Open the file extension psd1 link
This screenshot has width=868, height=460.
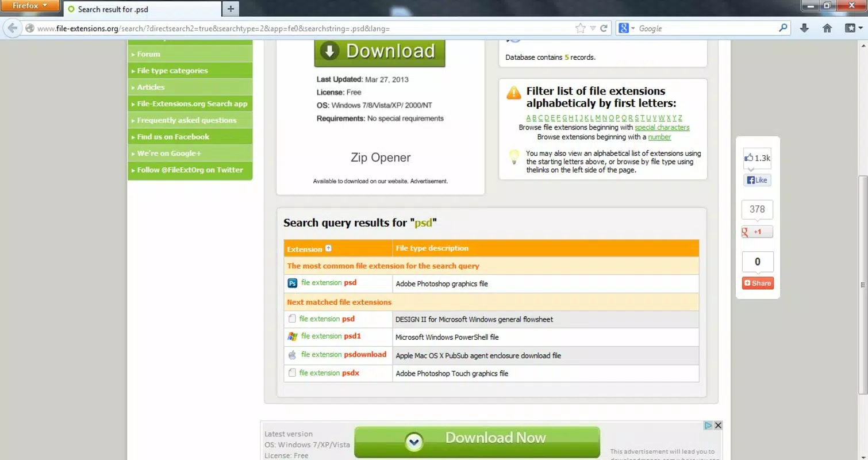click(331, 336)
